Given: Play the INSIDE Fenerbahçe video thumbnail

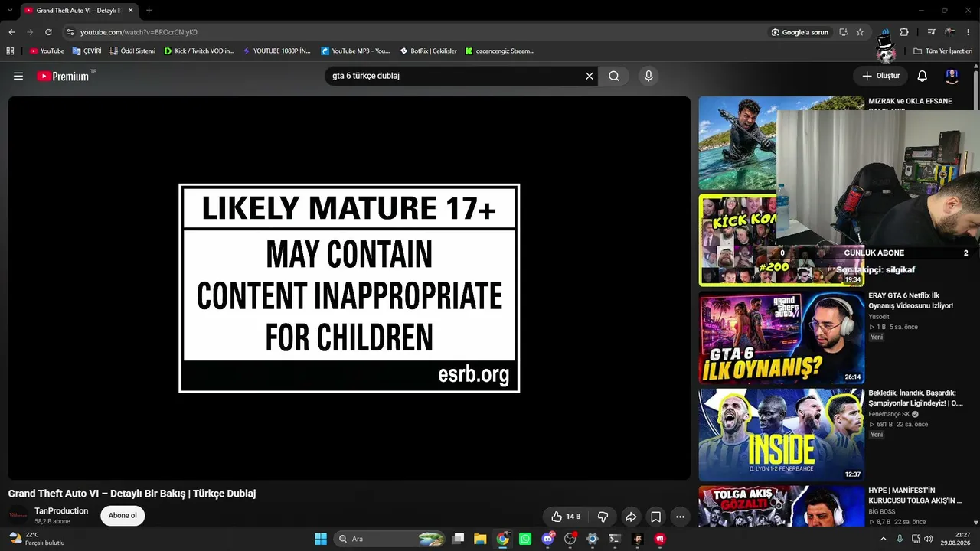Looking at the screenshot, I should [782, 435].
